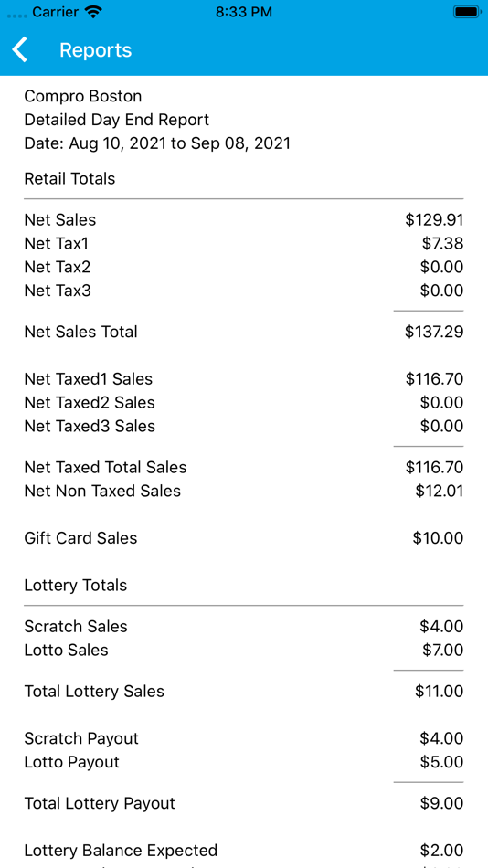This screenshot has height=868, width=488.
Task: Select the Net Sales row
Action: pos(244,220)
